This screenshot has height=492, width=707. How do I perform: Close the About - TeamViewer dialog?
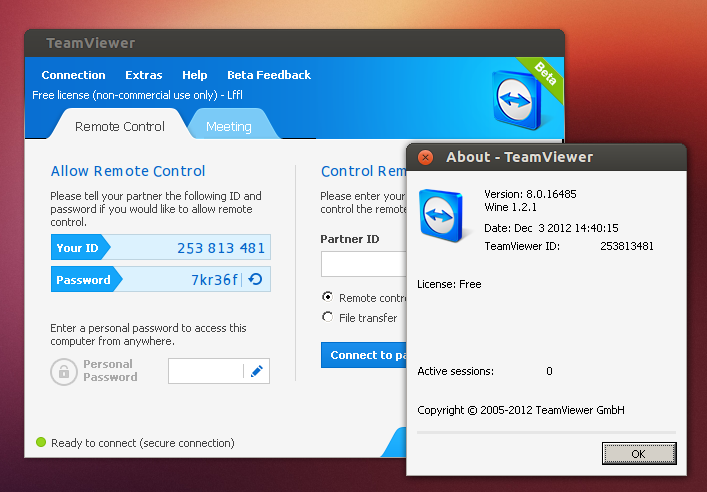[x=425, y=157]
